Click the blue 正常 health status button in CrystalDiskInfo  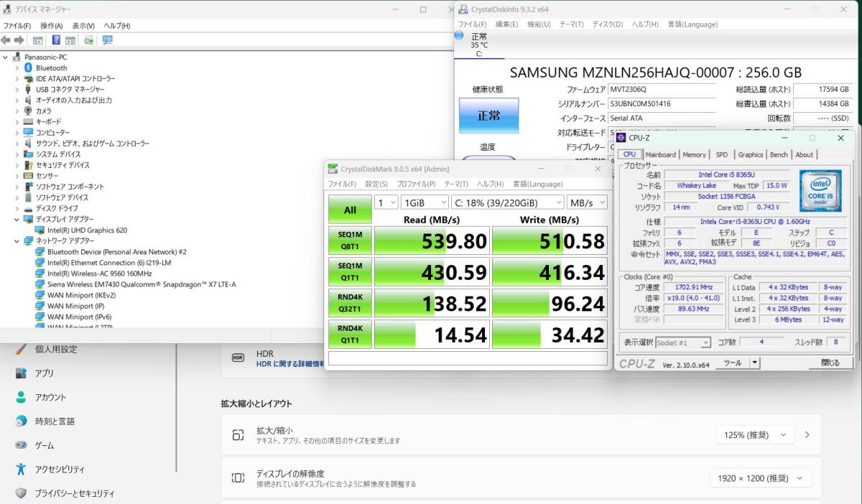click(488, 116)
